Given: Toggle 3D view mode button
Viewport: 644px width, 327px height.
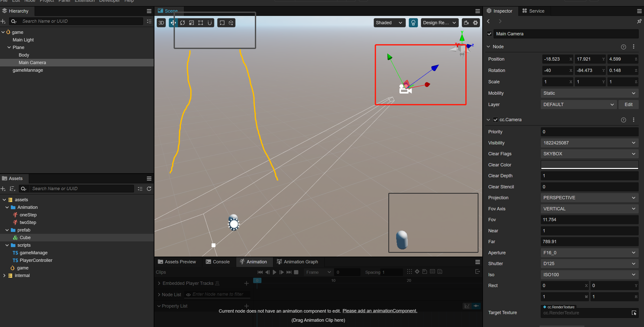Looking at the screenshot, I should [x=161, y=23].
